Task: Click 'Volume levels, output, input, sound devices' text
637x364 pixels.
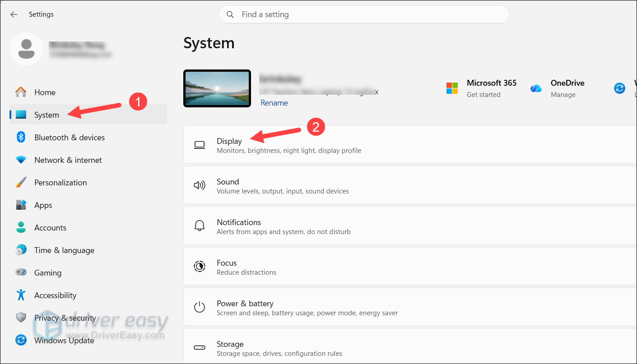Action: 283,191
